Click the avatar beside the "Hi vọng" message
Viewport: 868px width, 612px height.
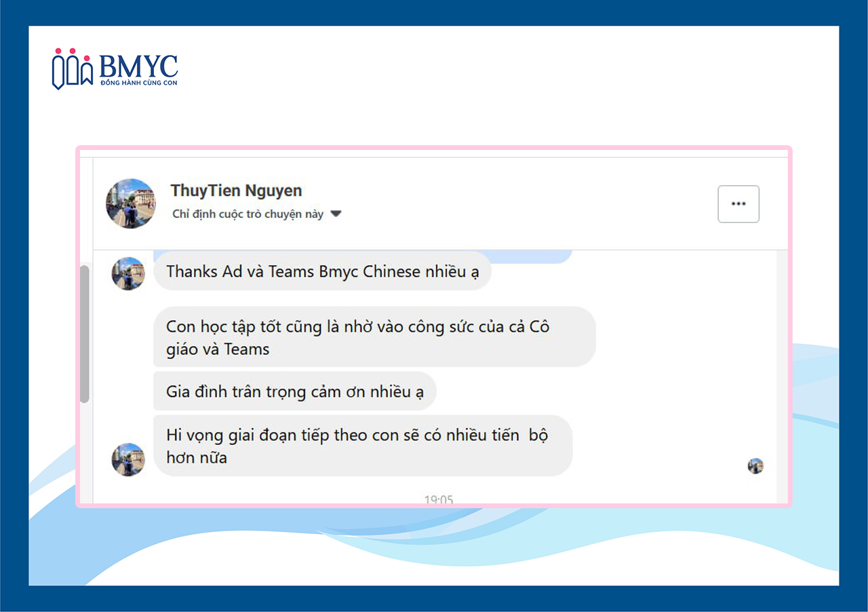pyautogui.click(x=128, y=459)
